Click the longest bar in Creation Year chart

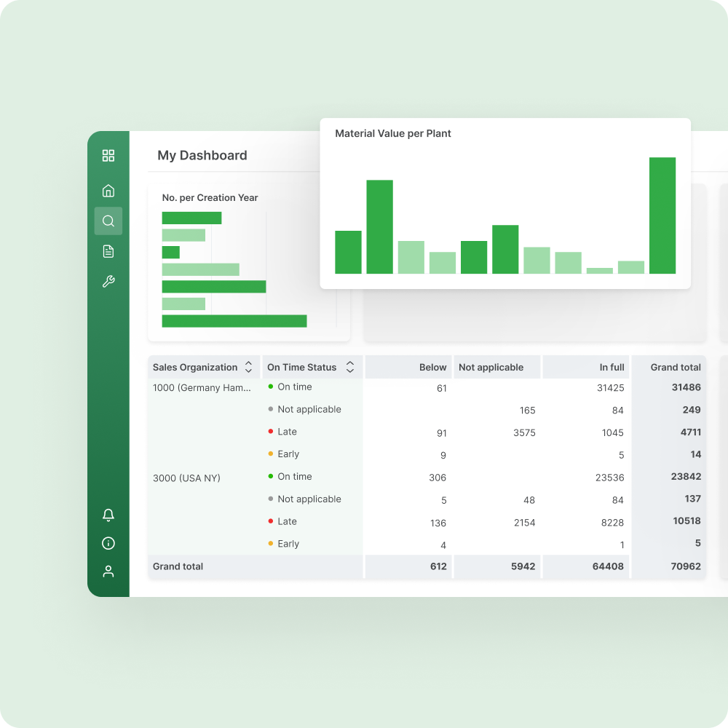(233, 320)
